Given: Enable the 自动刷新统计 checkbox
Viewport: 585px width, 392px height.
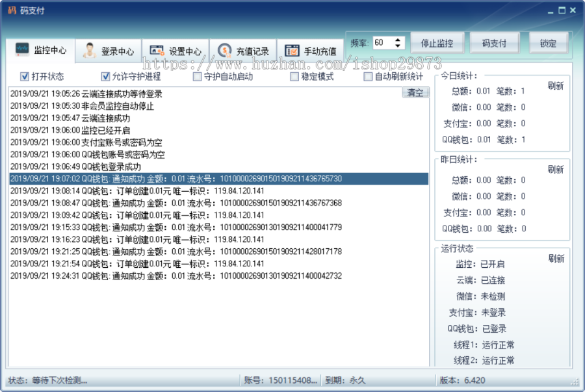Looking at the screenshot, I should coord(368,77).
